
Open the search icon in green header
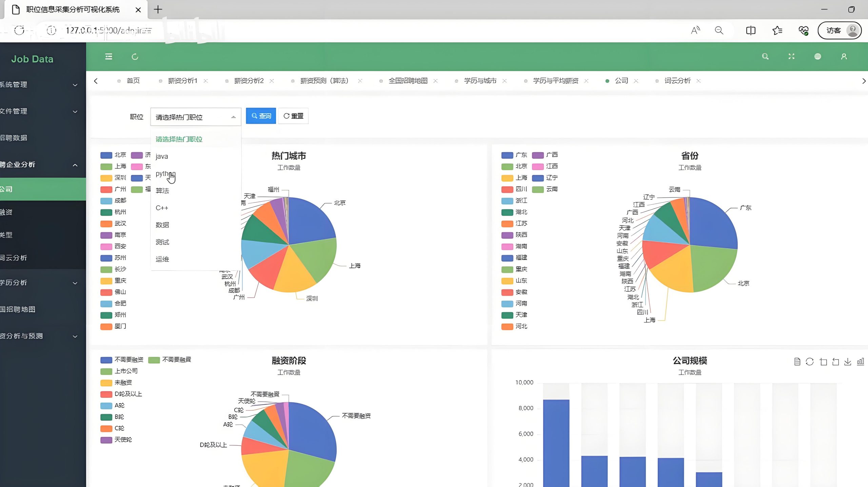coord(765,57)
